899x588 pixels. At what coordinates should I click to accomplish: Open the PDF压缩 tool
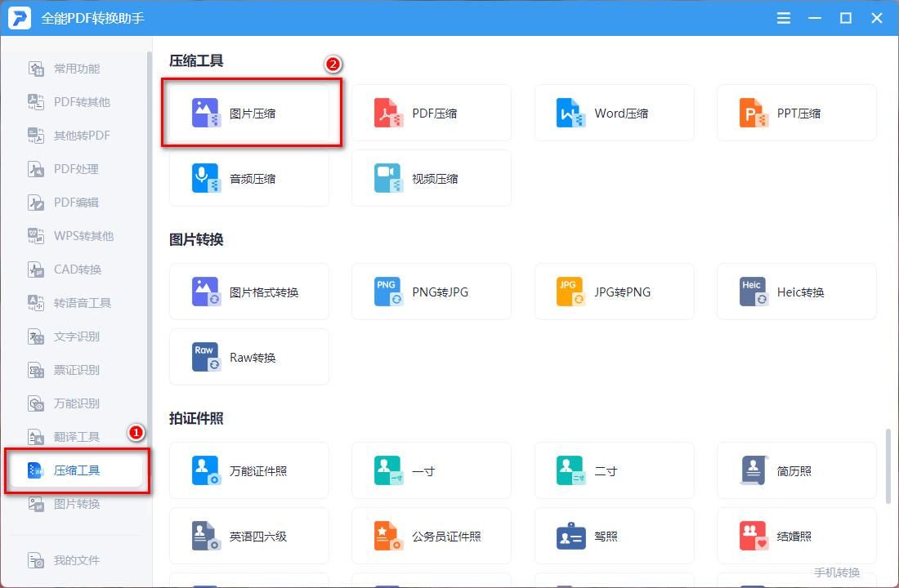click(x=432, y=113)
